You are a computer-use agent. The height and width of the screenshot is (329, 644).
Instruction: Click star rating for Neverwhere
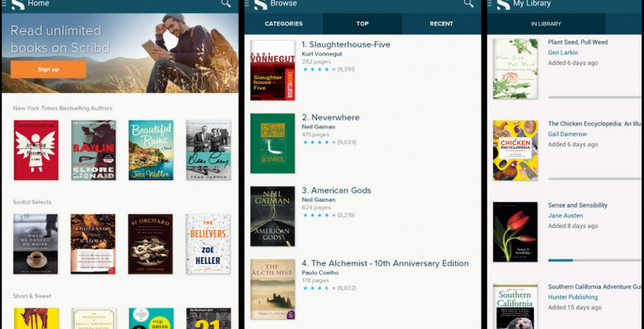coord(320,143)
